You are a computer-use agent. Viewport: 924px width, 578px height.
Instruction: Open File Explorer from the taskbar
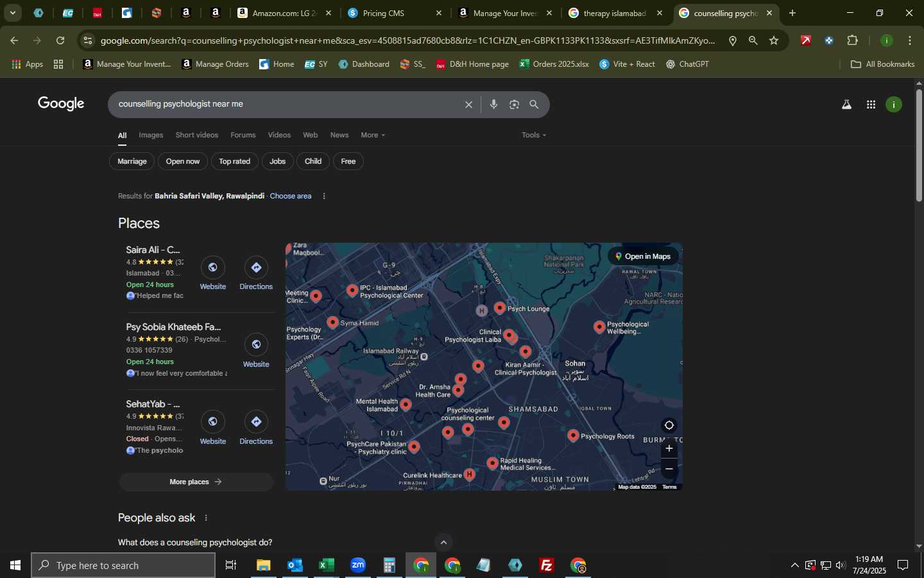[263, 565]
